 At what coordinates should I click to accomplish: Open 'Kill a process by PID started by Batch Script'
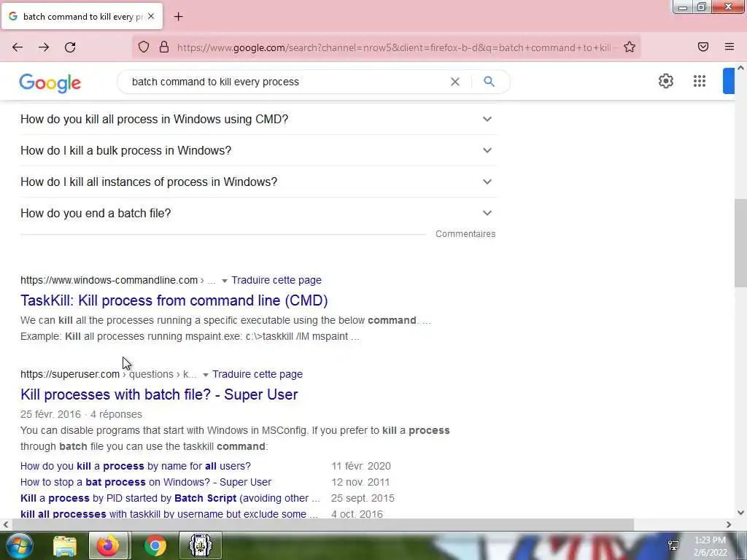(x=170, y=498)
